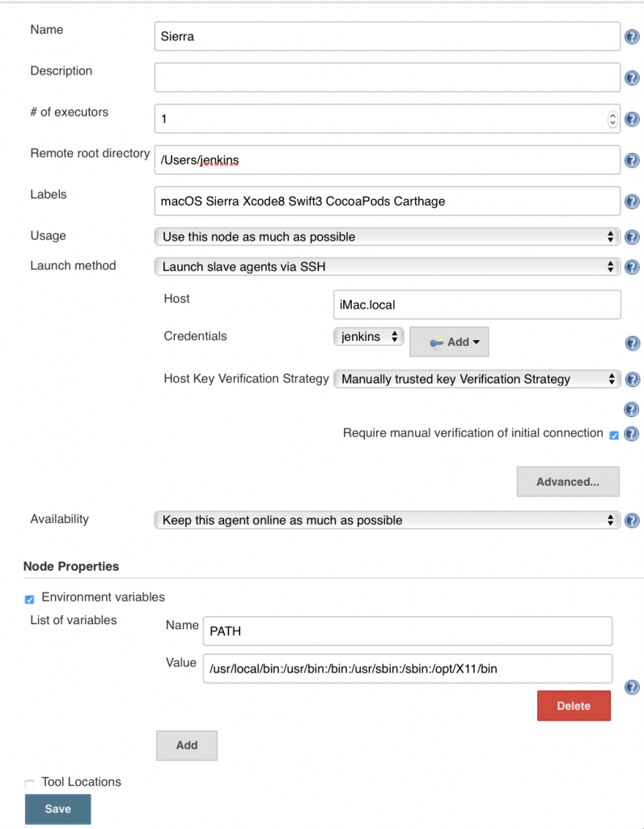Open help for the Name field
Screen dimensions: 644x829
[632, 36]
